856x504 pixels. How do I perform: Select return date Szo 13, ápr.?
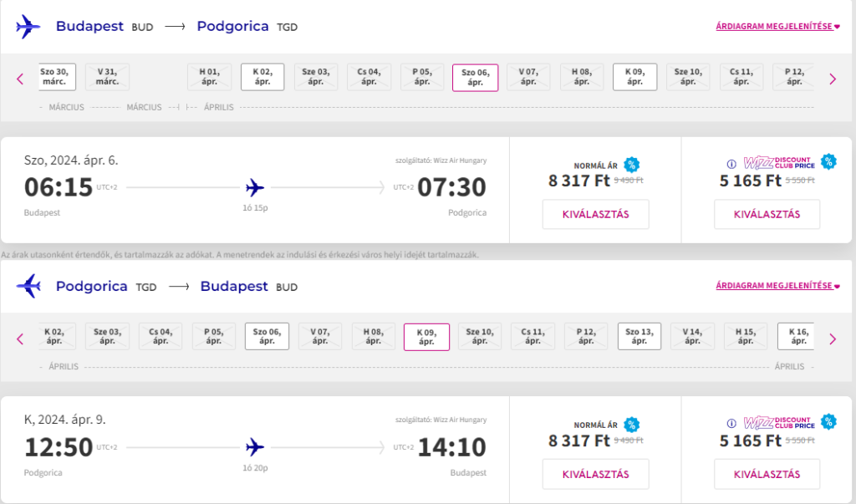(639, 336)
